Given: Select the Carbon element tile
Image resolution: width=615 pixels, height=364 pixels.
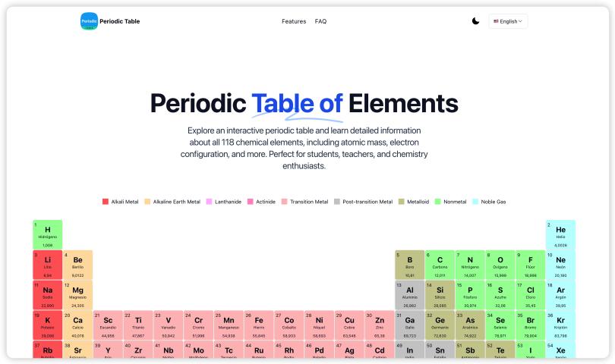Looking at the screenshot, I should (x=440, y=265).
